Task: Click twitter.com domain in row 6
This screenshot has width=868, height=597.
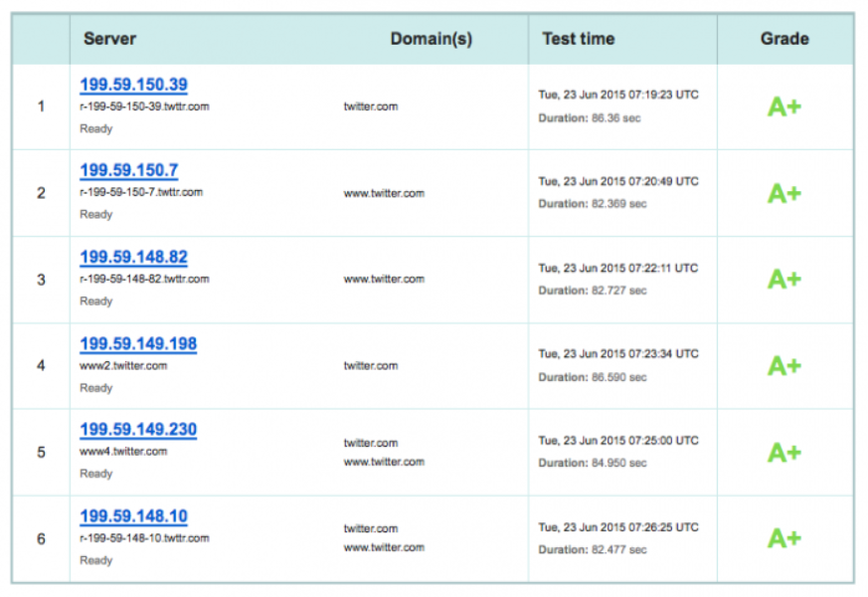Action: click(x=371, y=529)
